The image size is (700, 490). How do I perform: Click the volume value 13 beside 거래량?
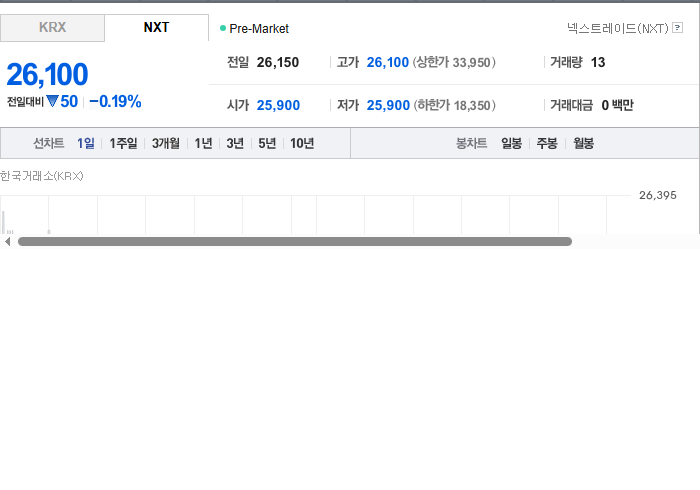tap(598, 62)
